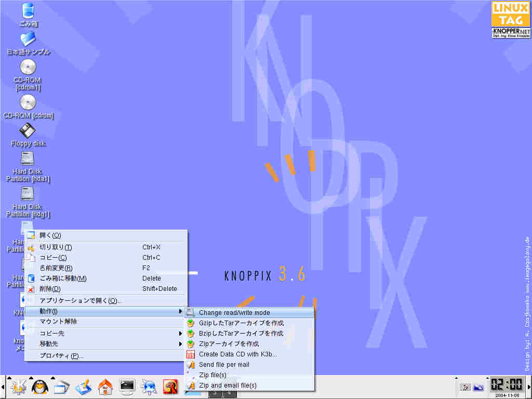Open the Home folder panel icon

(x=105, y=387)
